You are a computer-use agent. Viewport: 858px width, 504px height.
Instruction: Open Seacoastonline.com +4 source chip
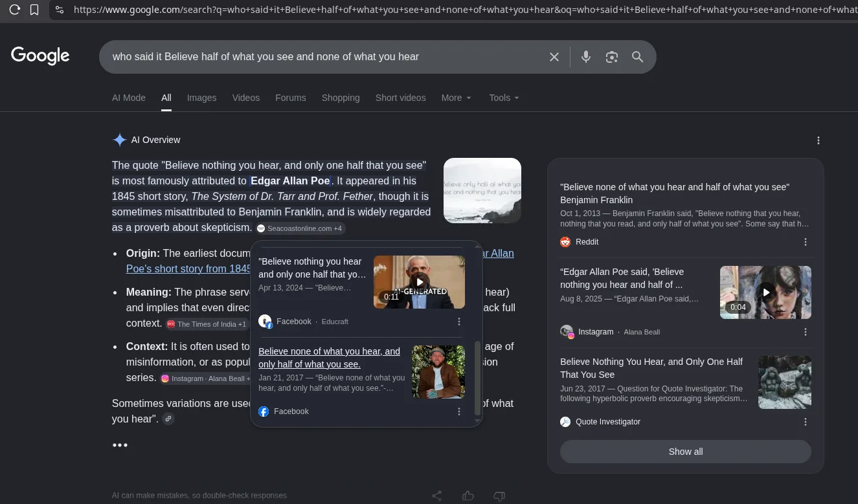click(300, 228)
